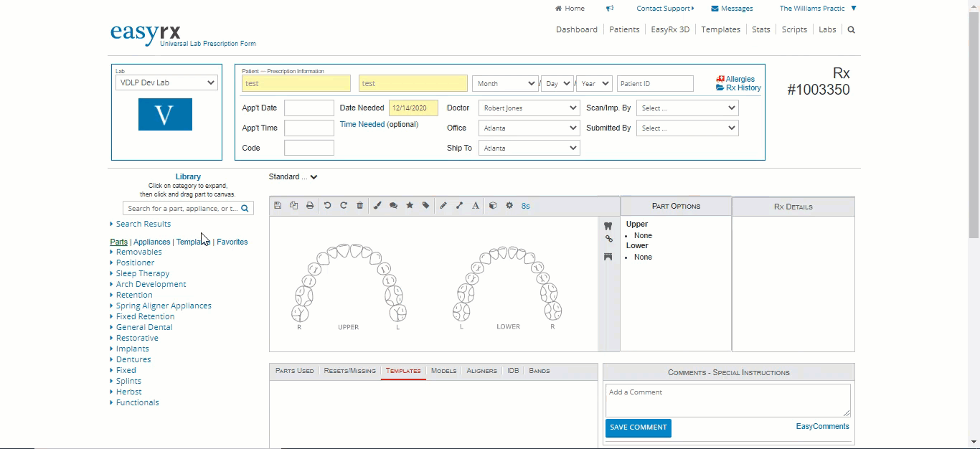
Task: Open Scripts in top navigation
Action: 794,29
